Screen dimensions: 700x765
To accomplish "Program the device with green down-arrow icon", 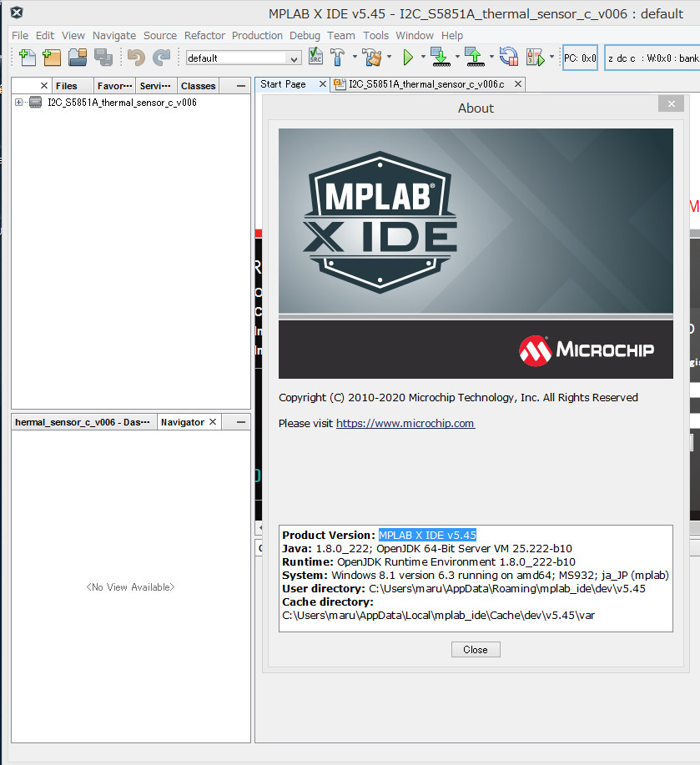I will [x=441, y=57].
